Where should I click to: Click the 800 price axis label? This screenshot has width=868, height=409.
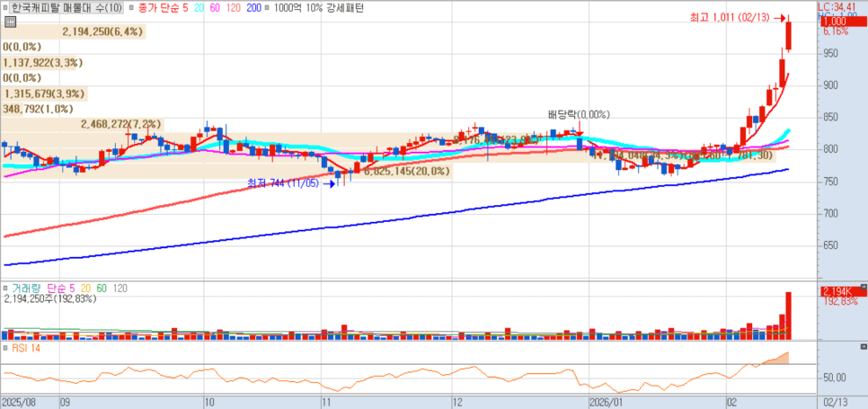[830, 149]
